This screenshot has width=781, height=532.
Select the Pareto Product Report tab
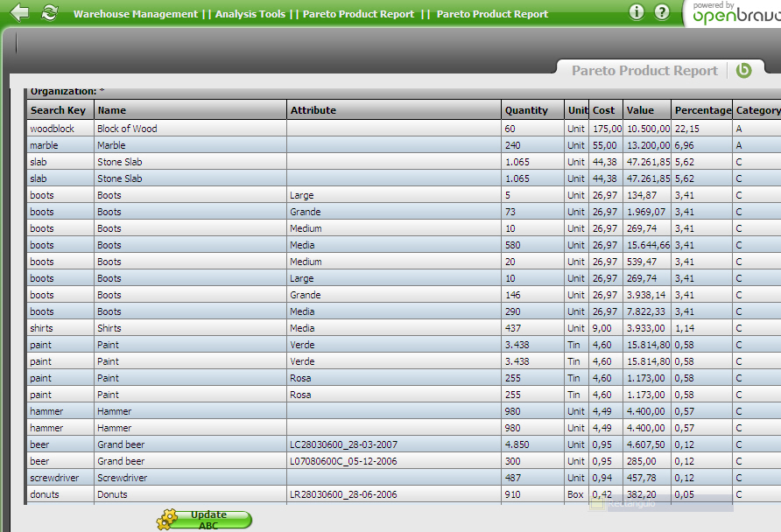(x=644, y=71)
